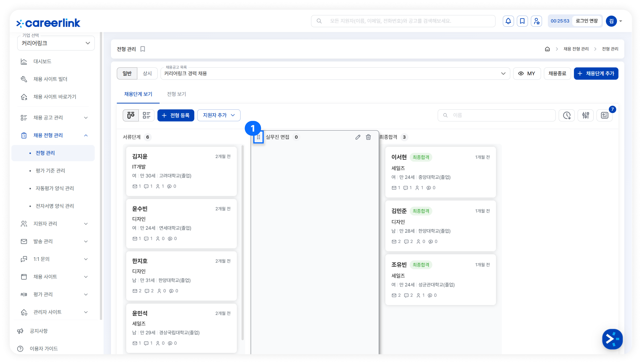
Task: Open applicant card 이서현
Action: tap(440, 172)
